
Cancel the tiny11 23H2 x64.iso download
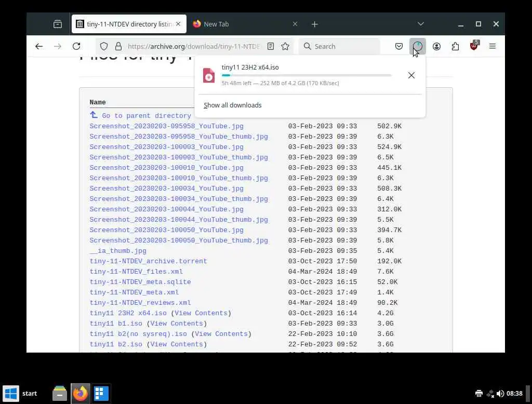tap(411, 75)
